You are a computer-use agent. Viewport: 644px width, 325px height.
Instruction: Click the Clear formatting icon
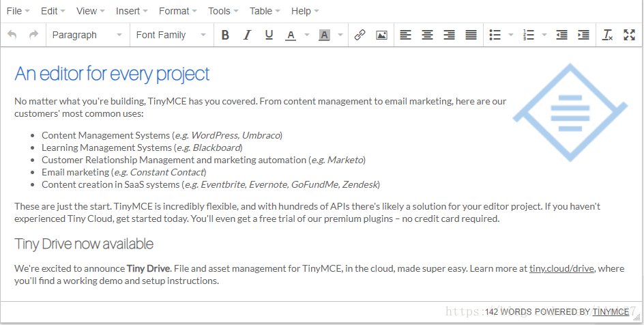tap(607, 35)
